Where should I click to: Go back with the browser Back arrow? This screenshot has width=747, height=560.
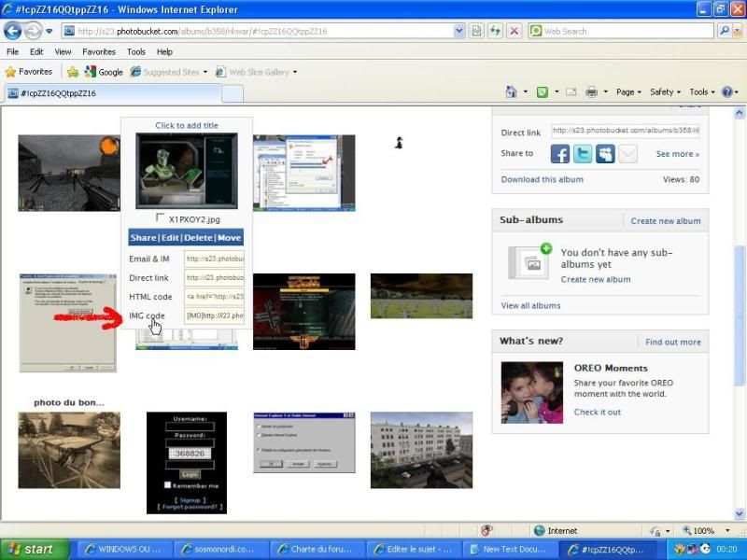(x=13, y=32)
